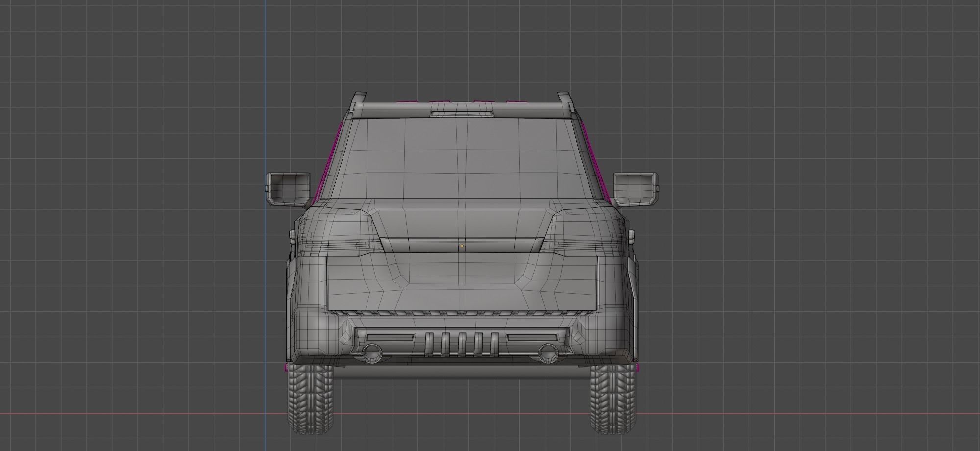Select the left front tire

pyautogui.click(x=311, y=398)
